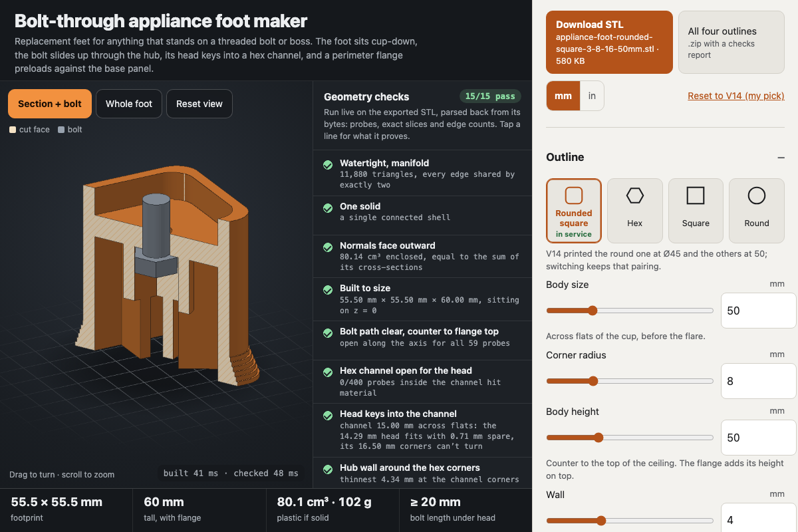Screen dimensions: 798x532
Task: Switch units to mm
Action: point(563,96)
